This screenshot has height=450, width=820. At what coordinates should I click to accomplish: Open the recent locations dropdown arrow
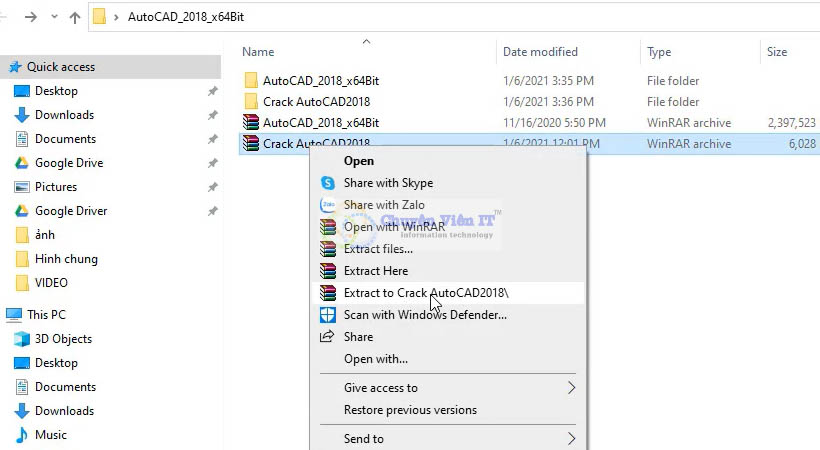[54, 17]
